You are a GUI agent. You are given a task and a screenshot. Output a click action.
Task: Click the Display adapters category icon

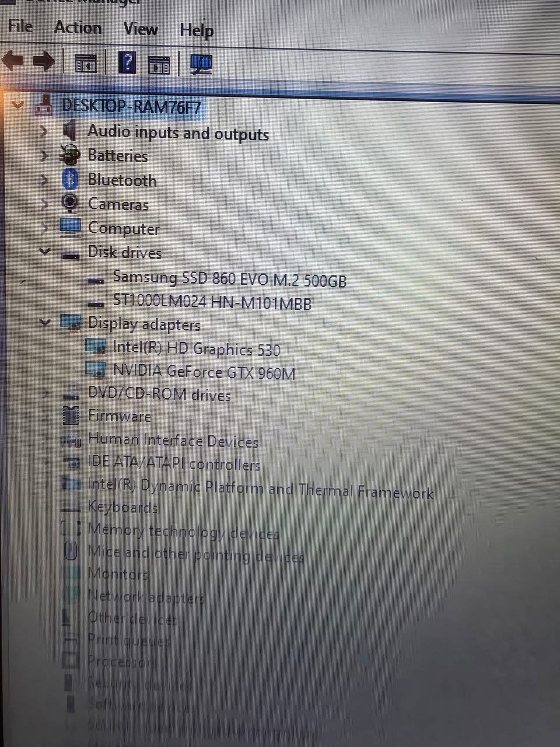coord(71,323)
